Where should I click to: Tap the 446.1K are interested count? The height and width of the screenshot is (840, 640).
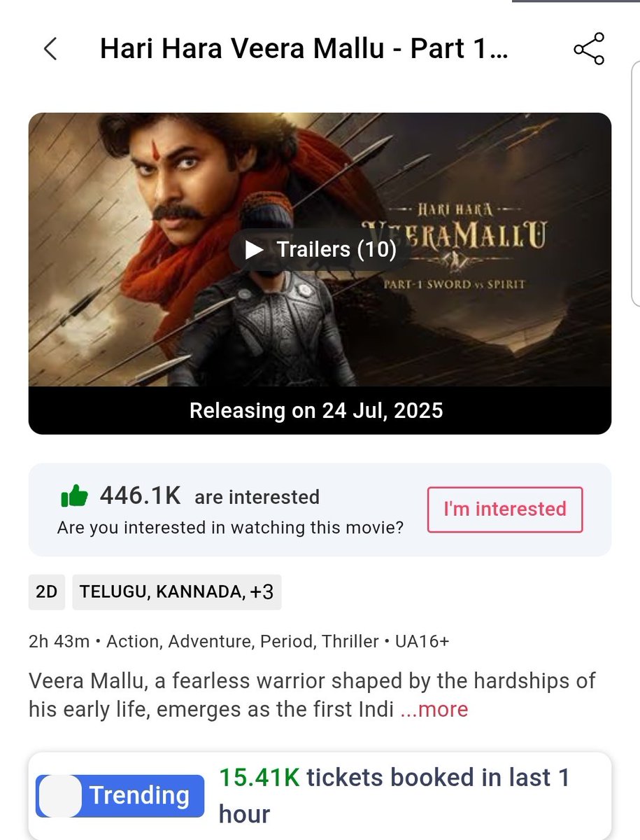pyautogui.click(x=209, y=496)
